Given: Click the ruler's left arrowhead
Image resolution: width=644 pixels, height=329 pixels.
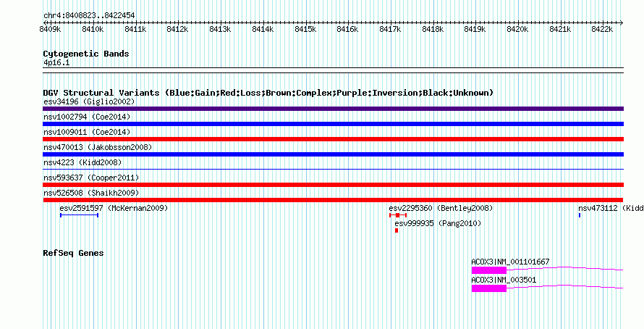Looking at the screenshot, I should point(45,22).
